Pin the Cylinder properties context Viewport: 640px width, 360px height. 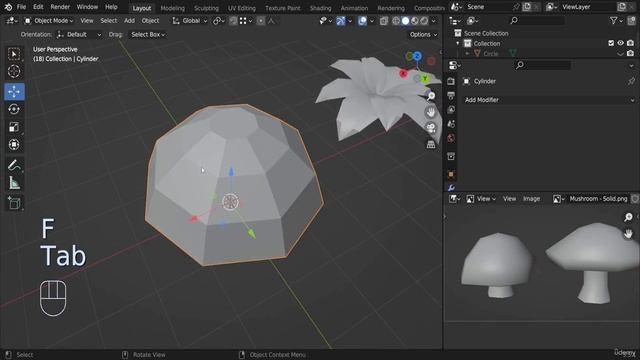pyautogui.click(x=631, y=81)
